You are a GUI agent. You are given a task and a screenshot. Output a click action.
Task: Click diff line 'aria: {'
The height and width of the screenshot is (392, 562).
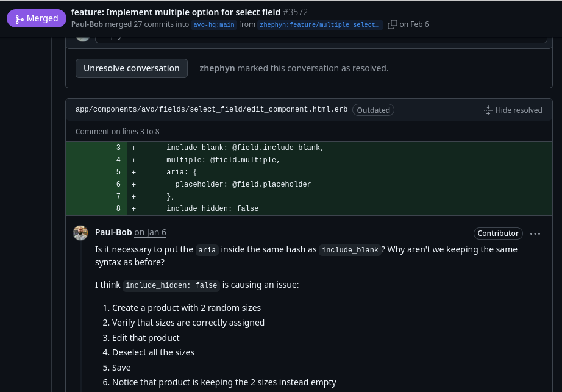tap(182, 172)
